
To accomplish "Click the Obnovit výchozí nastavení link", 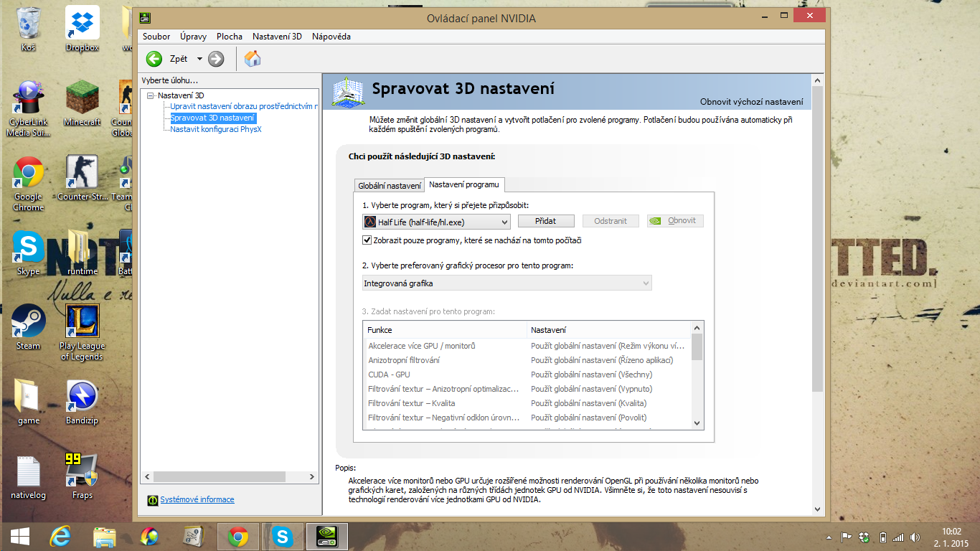I will [x=752, y=102].
